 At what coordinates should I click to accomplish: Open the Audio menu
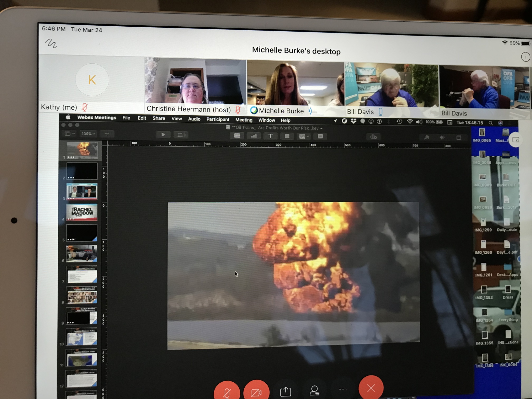(194, 119)
